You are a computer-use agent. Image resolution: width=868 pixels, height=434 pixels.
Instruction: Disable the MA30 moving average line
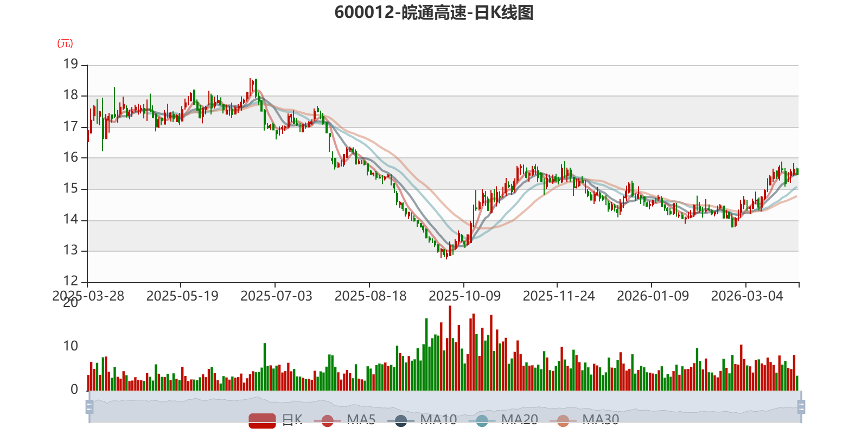(x=584, y=420)
